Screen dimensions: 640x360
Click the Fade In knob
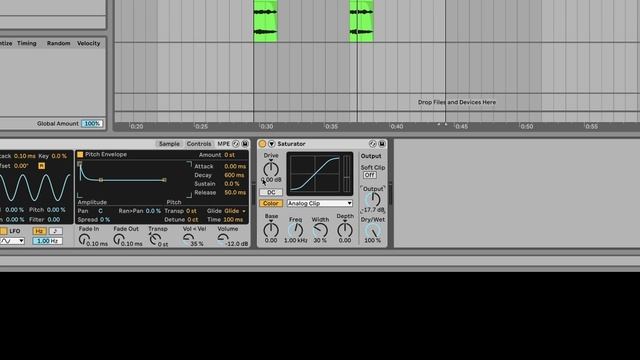[x=84, y=239]
